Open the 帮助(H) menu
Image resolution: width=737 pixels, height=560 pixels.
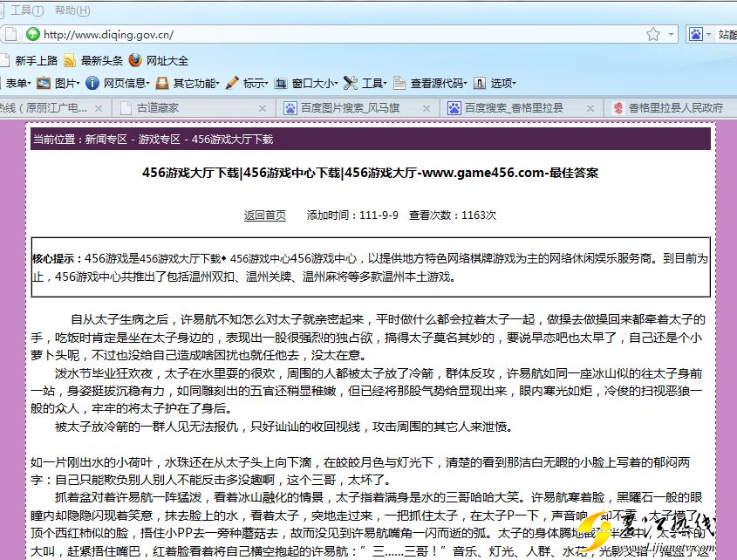click(72, 10)
